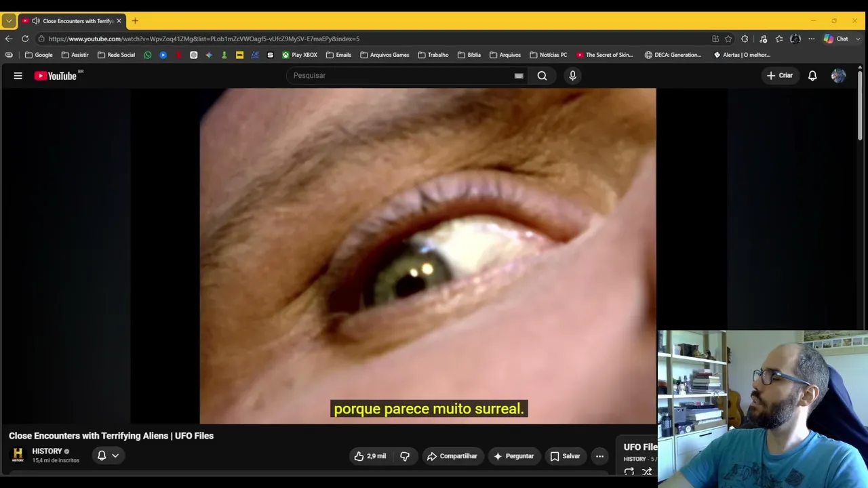
Task: Open the split-screen apps icon in address bar
Action: [x=715, y=39]
